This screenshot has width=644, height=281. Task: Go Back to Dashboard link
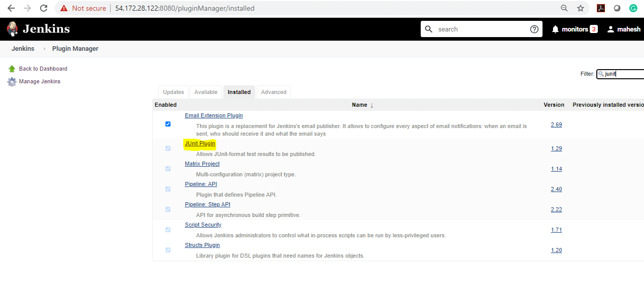pos(43,69)
